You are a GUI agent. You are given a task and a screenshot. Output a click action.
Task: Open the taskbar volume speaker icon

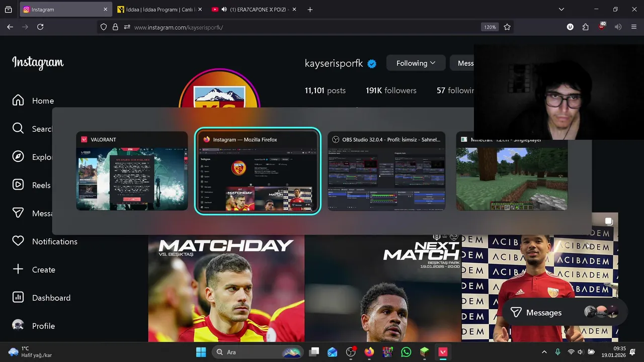tap(580, 352)
